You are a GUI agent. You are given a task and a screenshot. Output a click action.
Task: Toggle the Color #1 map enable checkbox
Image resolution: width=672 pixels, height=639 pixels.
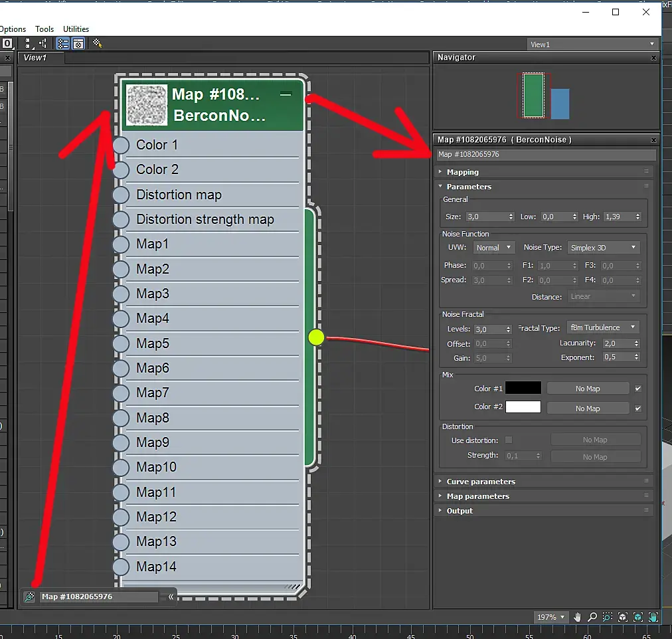click(x=638, y=389)
